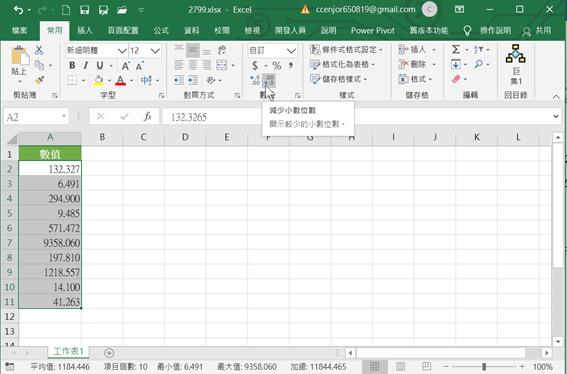Open the 檔案 tab

[20, 30]
